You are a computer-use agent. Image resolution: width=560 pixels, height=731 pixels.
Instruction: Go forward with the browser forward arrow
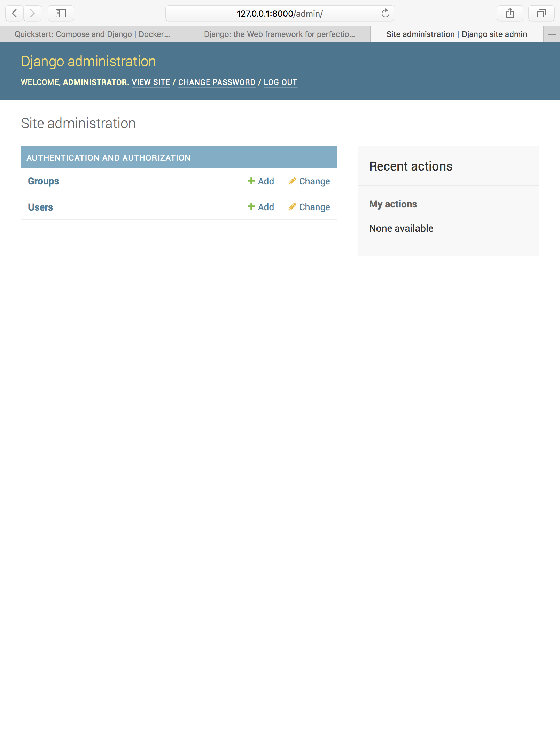pyautogui.click(x=32, y=14)
